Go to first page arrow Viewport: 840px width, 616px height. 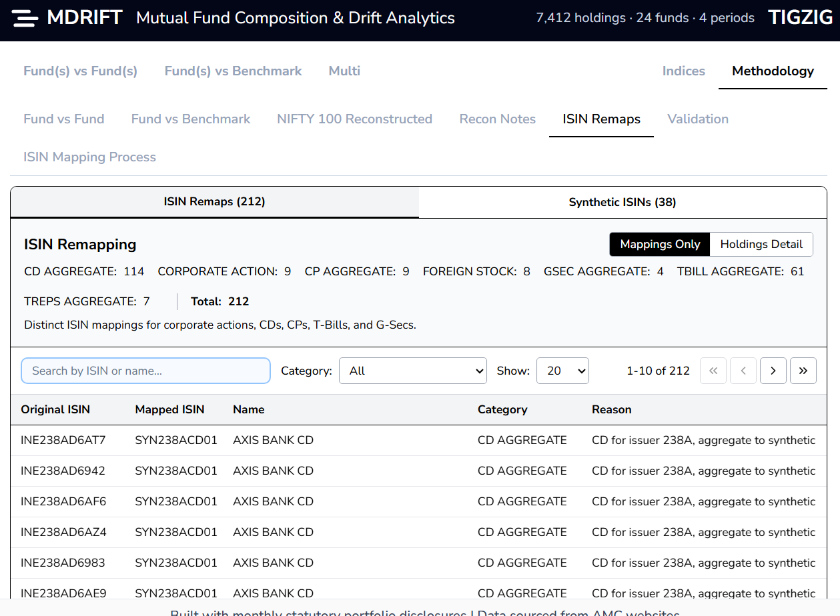713,371
